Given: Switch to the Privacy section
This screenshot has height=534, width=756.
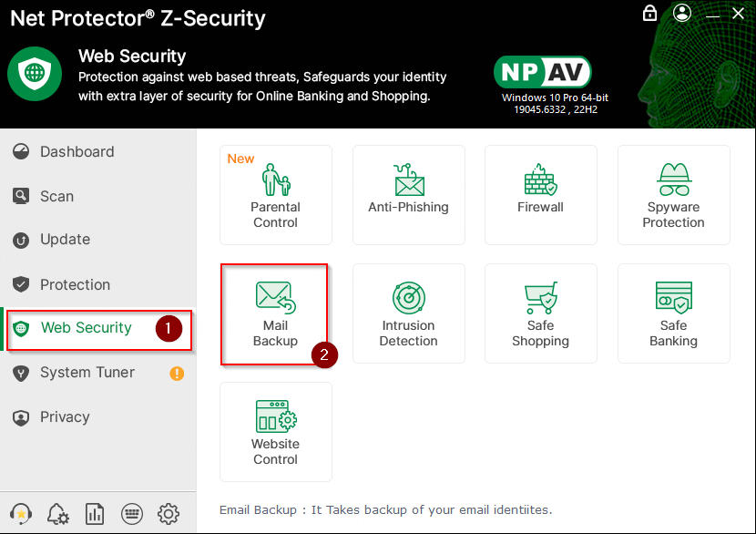Looking at the screenshot, I should coord(65,416).
